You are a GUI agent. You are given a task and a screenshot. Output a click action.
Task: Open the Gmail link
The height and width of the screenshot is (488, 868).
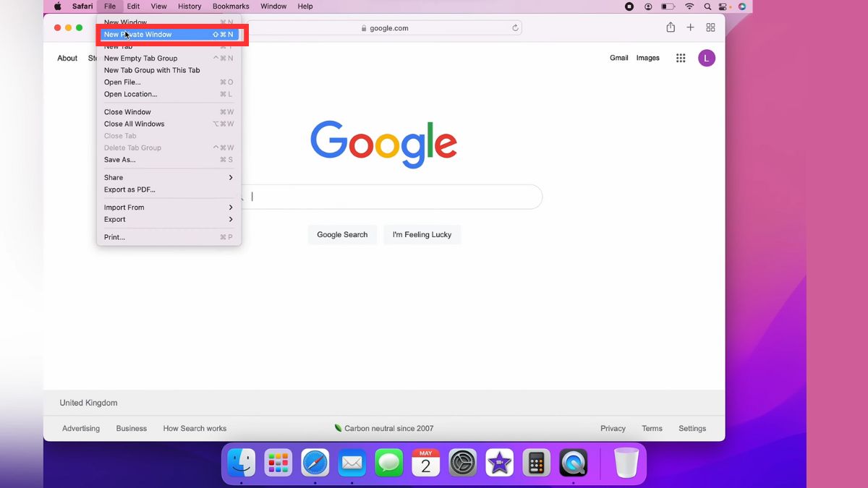coord(619,58)
